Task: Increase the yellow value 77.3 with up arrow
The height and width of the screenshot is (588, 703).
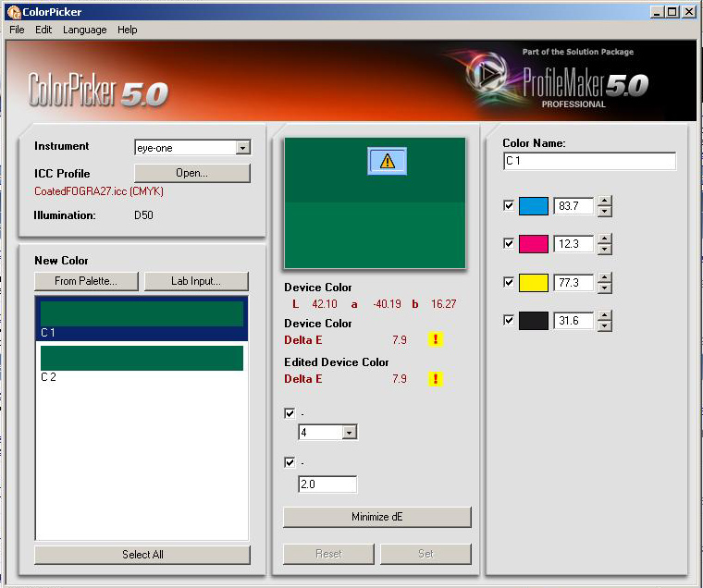Action: pyautogui.click(x=605, y=278)
